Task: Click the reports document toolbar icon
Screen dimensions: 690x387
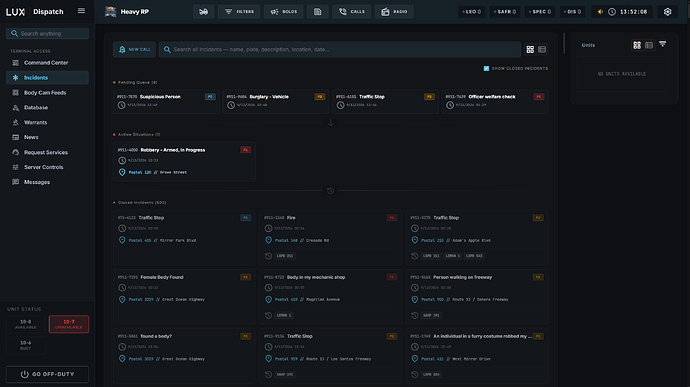Action: 317,12
